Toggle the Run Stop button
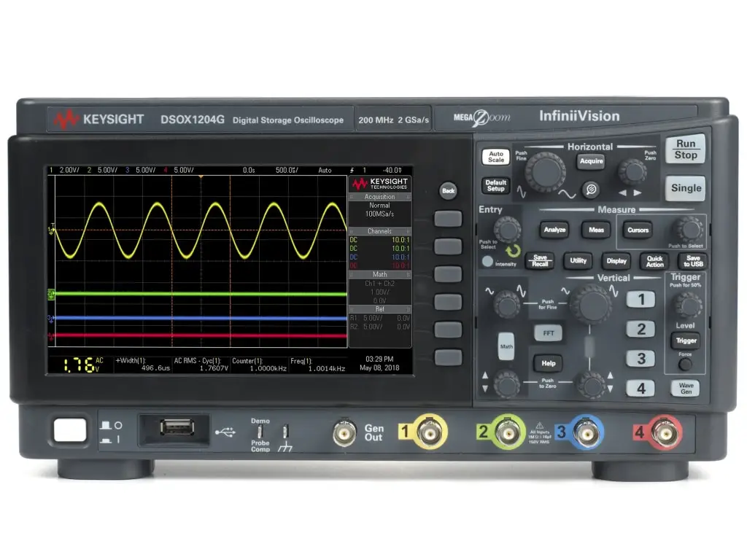 685,149
